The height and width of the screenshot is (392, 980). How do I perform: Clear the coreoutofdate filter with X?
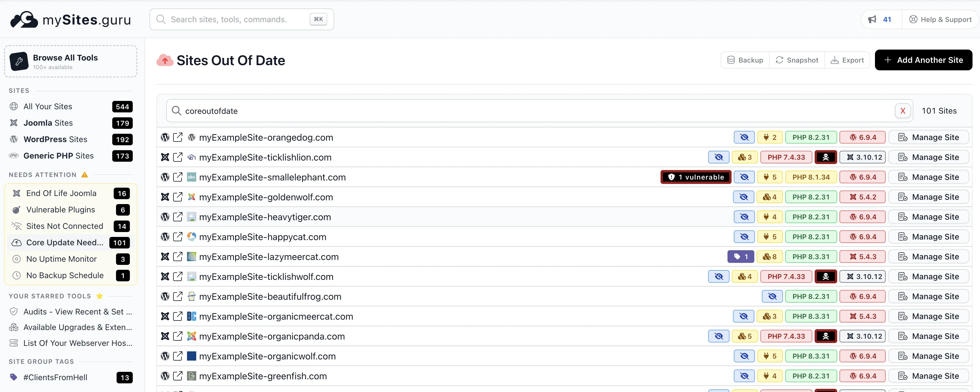coord(903,111)
